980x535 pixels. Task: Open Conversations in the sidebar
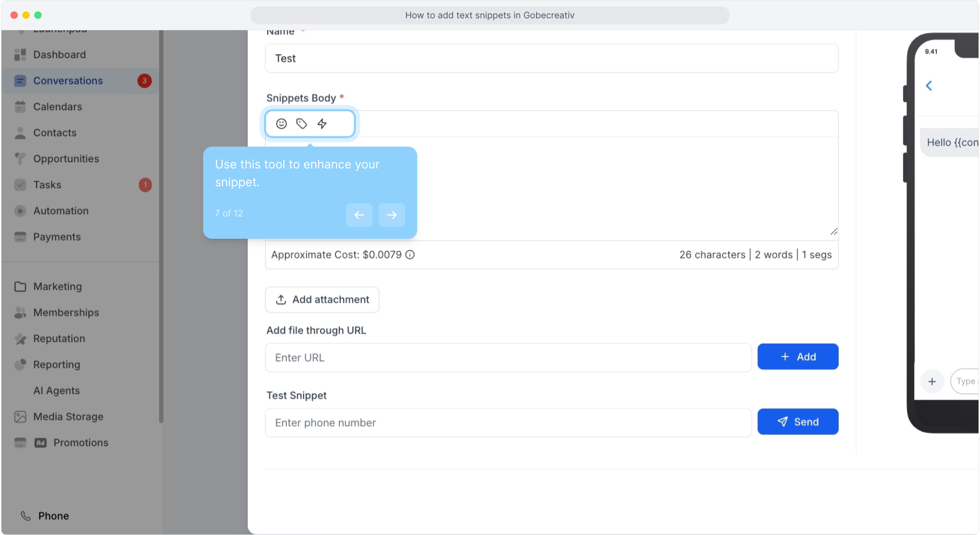[68, 81]
